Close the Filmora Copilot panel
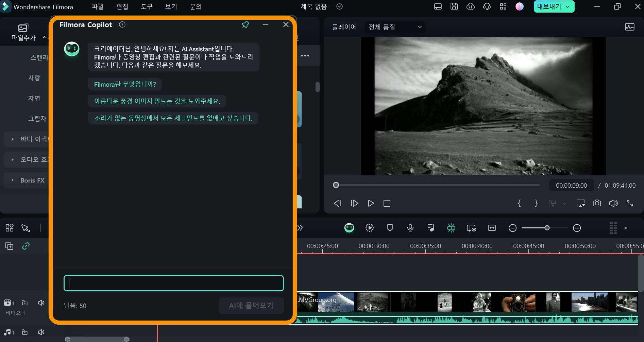 (x=286, y=24)
